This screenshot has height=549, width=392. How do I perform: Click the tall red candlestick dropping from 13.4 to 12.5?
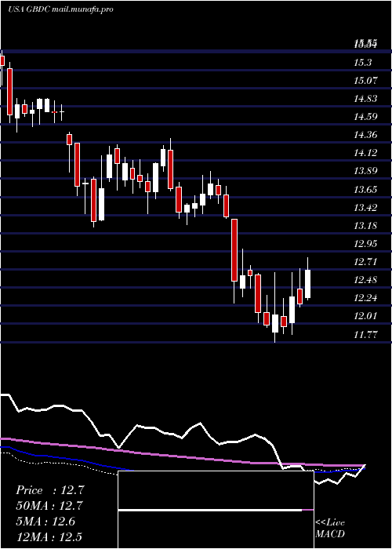point(234,250)
